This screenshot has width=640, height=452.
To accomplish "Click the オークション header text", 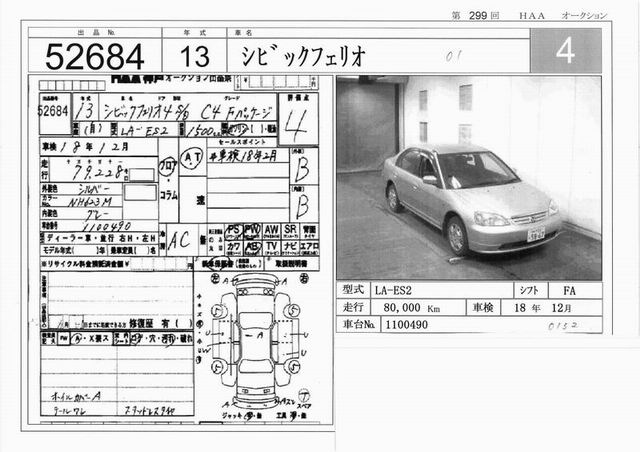I will coord(584,16).
